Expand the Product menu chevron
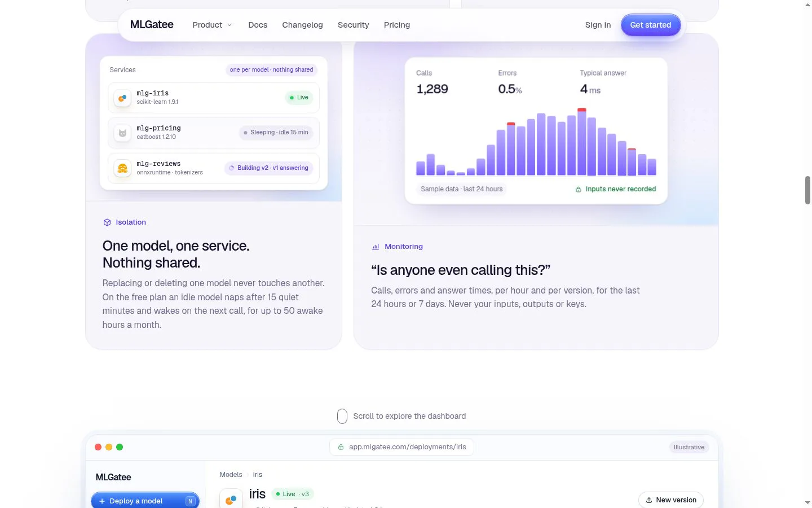The width and height of the screenshot is (812, 508). click(230, 25)
